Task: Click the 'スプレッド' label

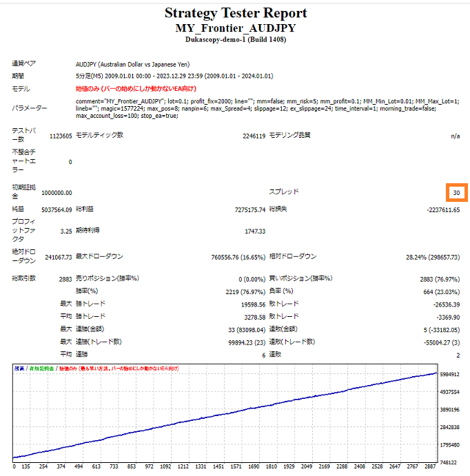Action: pos(284,192)
